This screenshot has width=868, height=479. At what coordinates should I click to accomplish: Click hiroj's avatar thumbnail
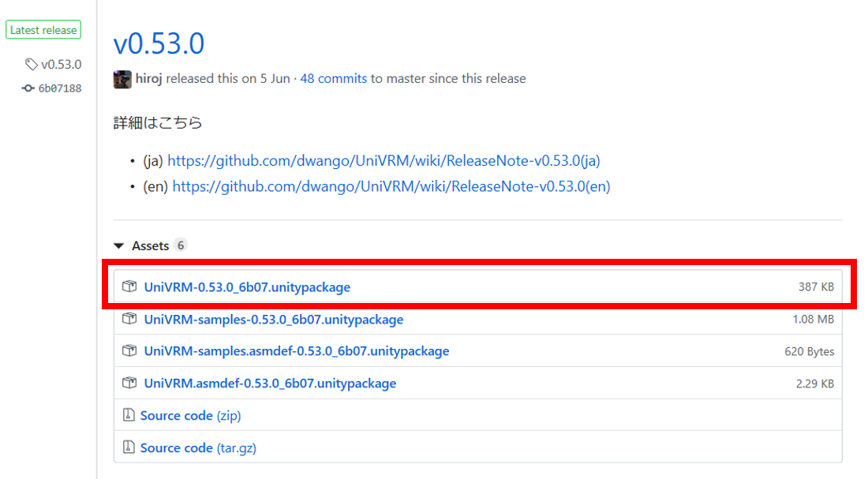coord(122,79)
